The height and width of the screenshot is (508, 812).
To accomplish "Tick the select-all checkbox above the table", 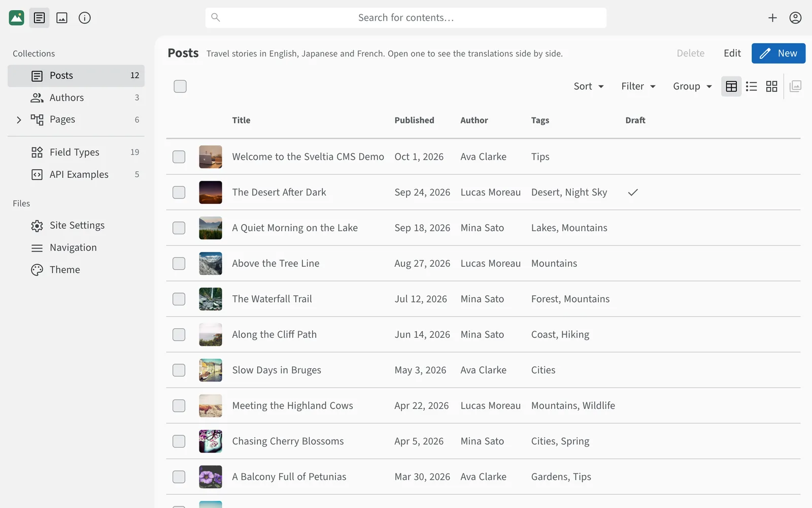I will 180,86.
